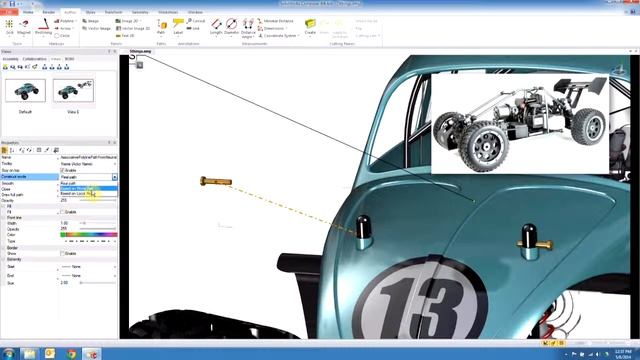Image resolution: width=640 pixels, height=360 pixels.
Task: Adjust the Front line Width slider
Action: [98, 223]
